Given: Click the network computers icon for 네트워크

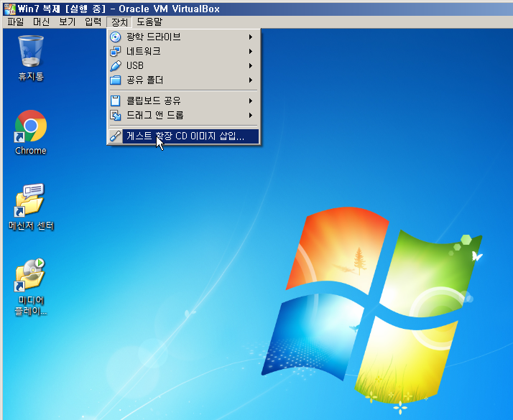Looking at the screenshot, I should click(115, 51).
